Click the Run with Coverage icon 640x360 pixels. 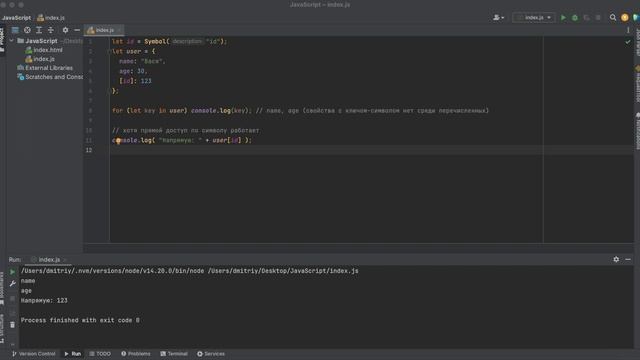(587, 18)
